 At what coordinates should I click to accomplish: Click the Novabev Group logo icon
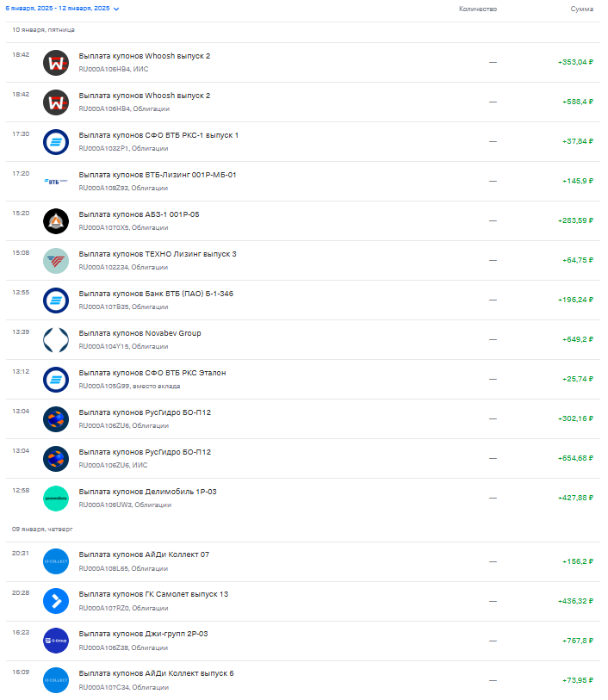[56, 340]
